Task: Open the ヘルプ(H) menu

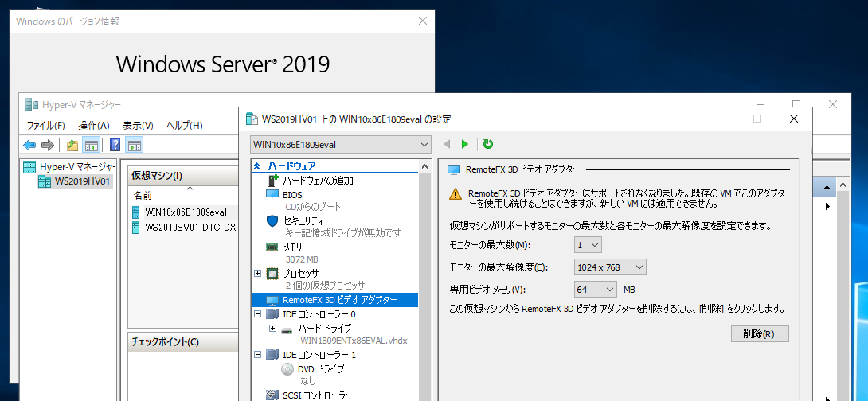Action: click(x=184, y=126)
